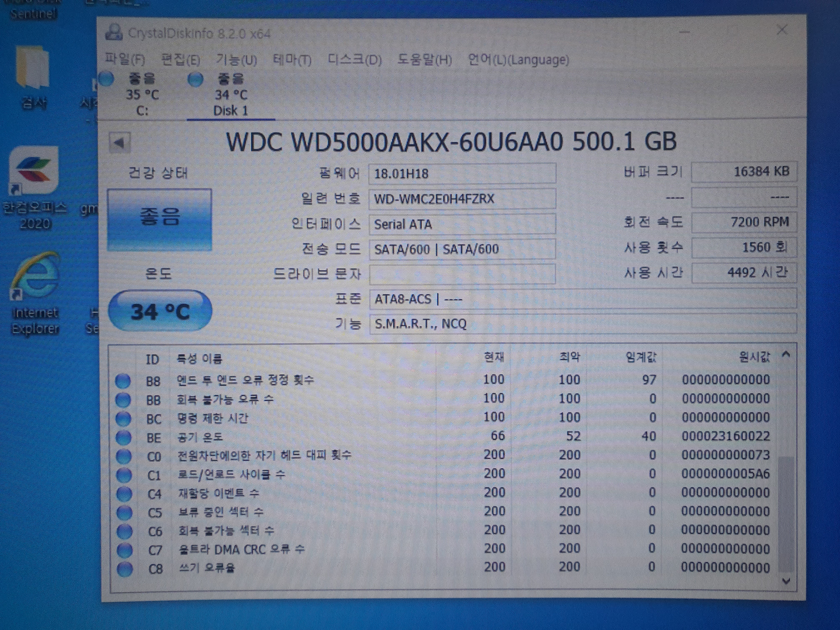Click the blue status circle above C: drive
Screen dimensions: 840x630
106,79
